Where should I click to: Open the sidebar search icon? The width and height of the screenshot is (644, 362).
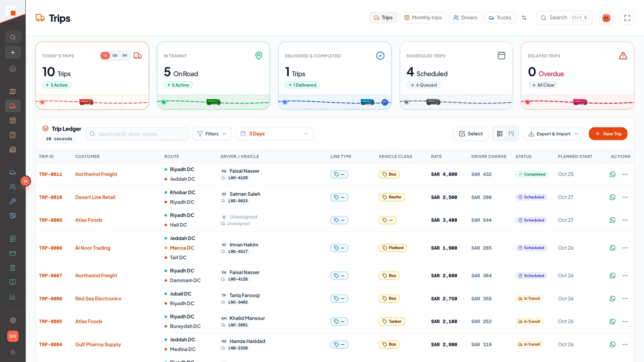(x=13, y=37)
